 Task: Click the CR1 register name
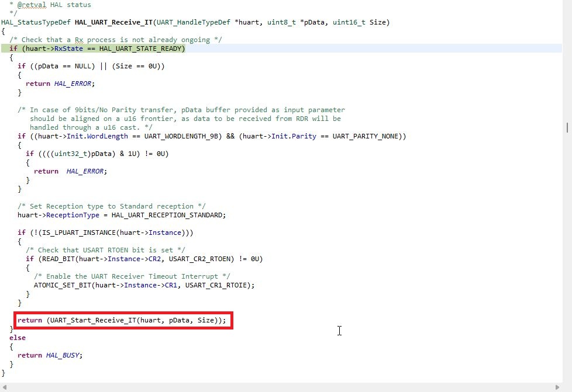(x=171, y=285)
